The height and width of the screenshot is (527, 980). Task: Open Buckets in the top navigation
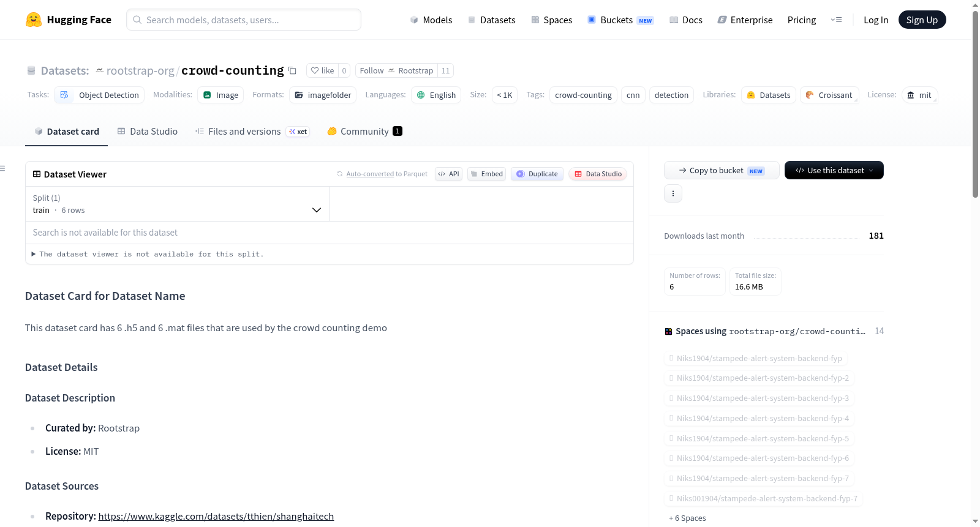pyautogui.click(x=620, y=20)
